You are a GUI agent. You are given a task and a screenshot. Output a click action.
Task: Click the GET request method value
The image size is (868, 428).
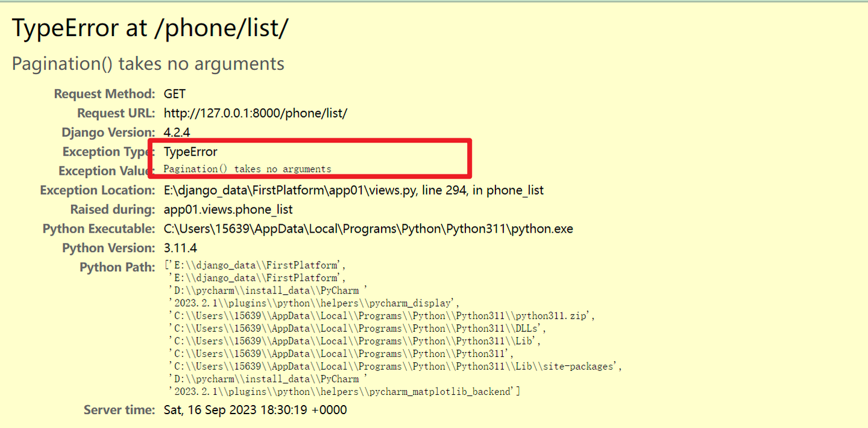[175, 93]
